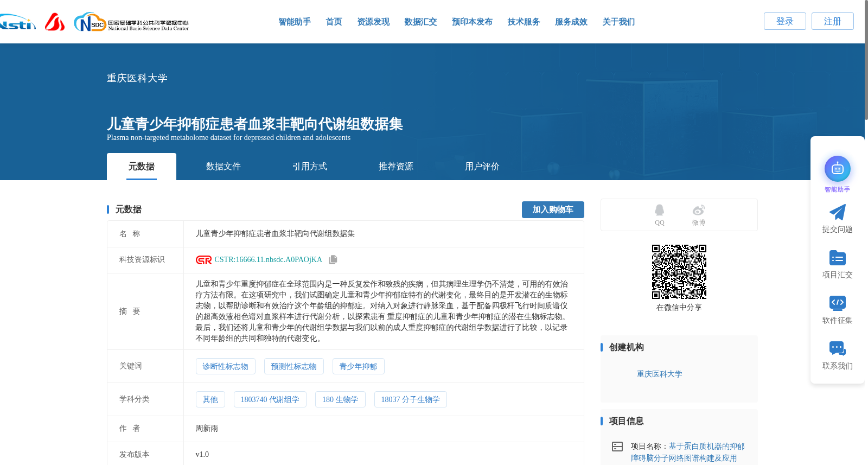Image resolution: width=868 pixels, height=465 pixels.
Task: Open the CSTR:16666.11.nbsdc.A0PAOjKA link
Action: tap(269, 260)
